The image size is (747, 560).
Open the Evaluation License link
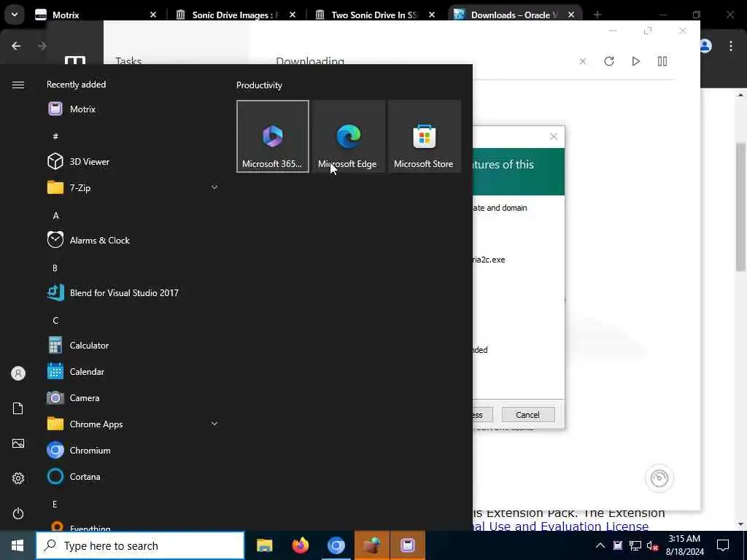click(562, 526)
